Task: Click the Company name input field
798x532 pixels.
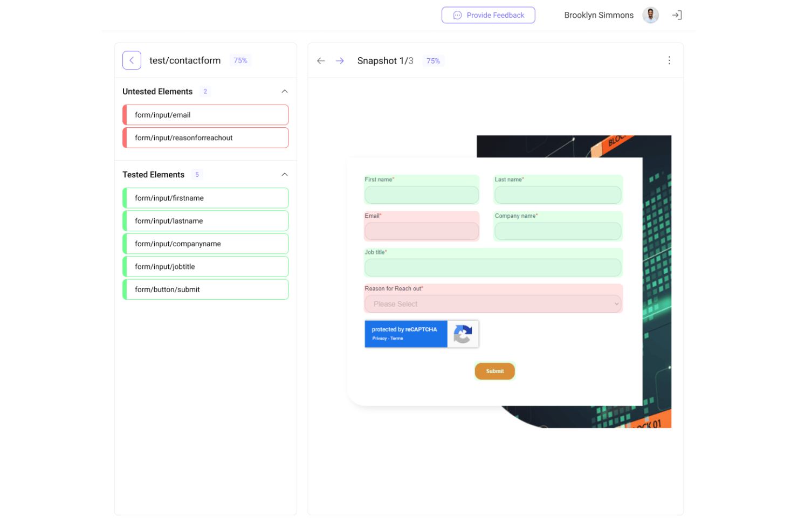Action: (558, 231)
